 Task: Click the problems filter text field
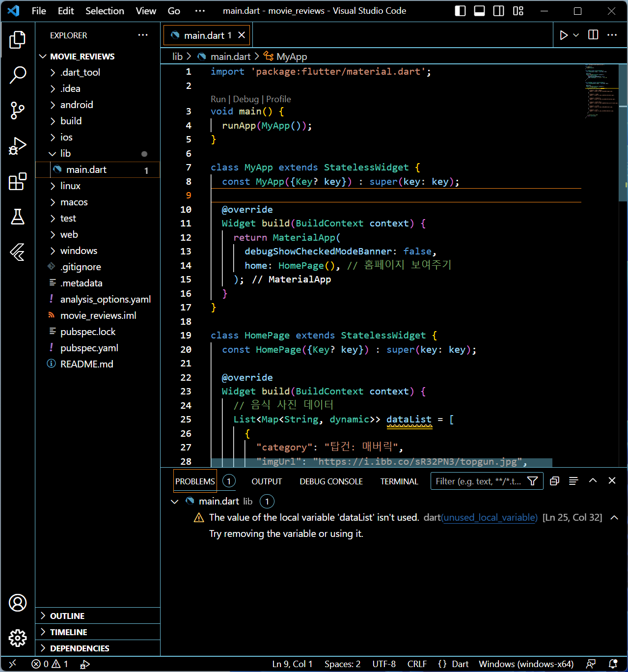click(479, 481)
